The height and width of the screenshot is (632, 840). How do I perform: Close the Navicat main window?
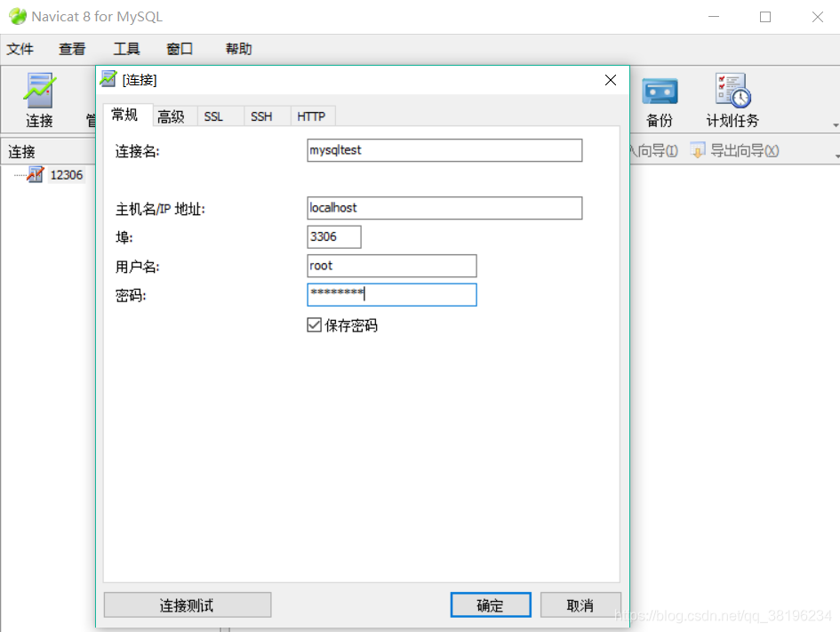coord(818,17)
